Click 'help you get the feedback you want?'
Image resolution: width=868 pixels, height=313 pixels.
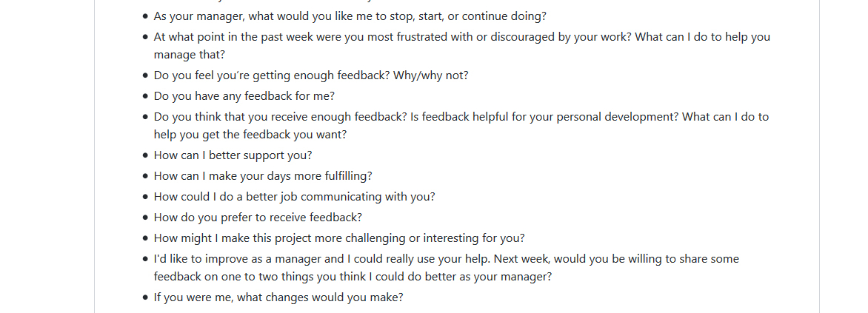[x=250, y=135]
